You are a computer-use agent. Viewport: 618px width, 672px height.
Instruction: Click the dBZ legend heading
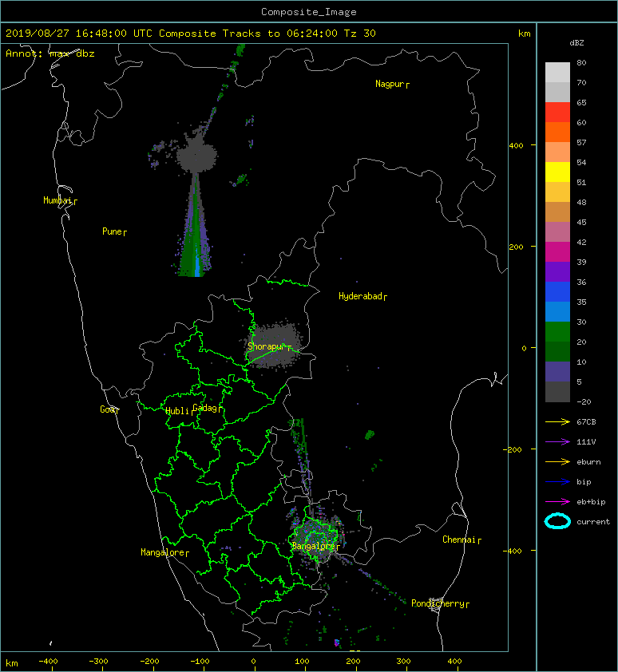[576, 43]
